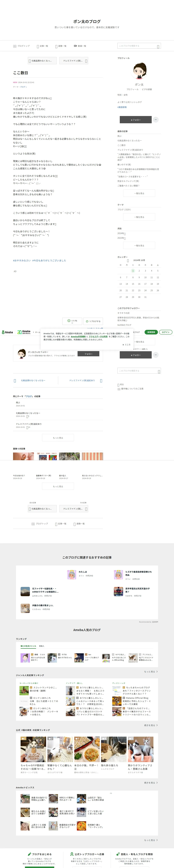Viewport: 174px width, 868px height.
Task: Select the 芸能人 ranking tab
Action: (x=42, y=646)
